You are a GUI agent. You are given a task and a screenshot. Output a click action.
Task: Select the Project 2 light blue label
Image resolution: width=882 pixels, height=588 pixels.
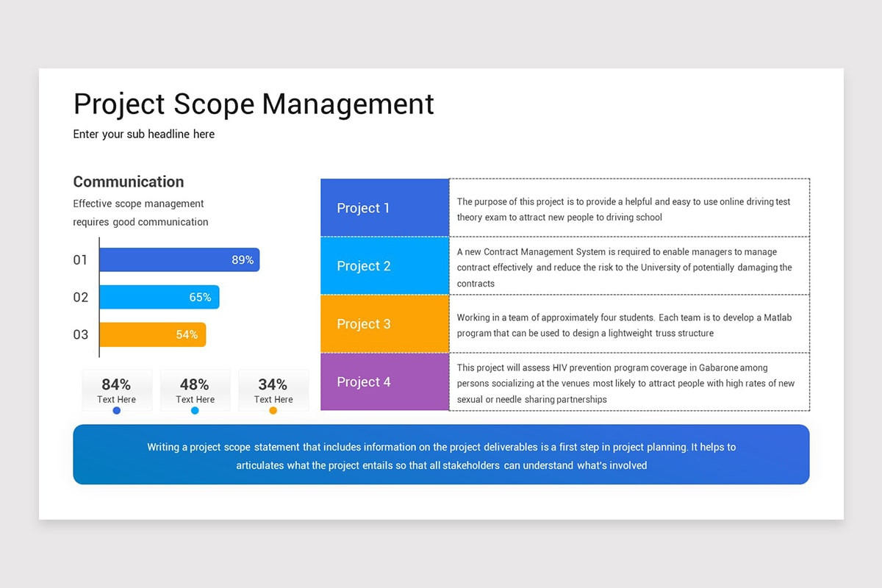pyautogui.click(x=384, y=265)
